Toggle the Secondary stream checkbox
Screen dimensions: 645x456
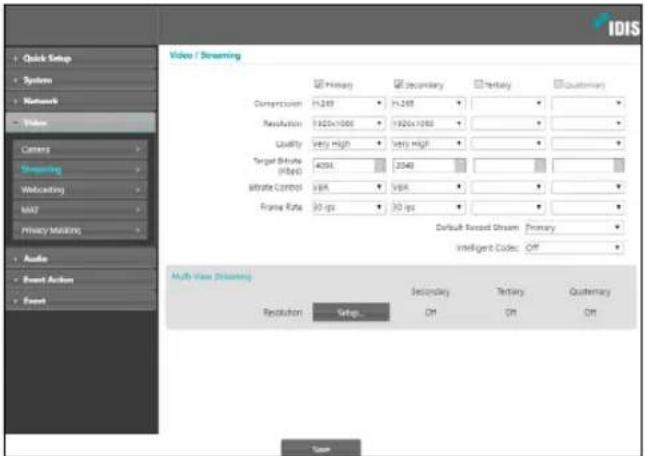(x=398, y=84)
